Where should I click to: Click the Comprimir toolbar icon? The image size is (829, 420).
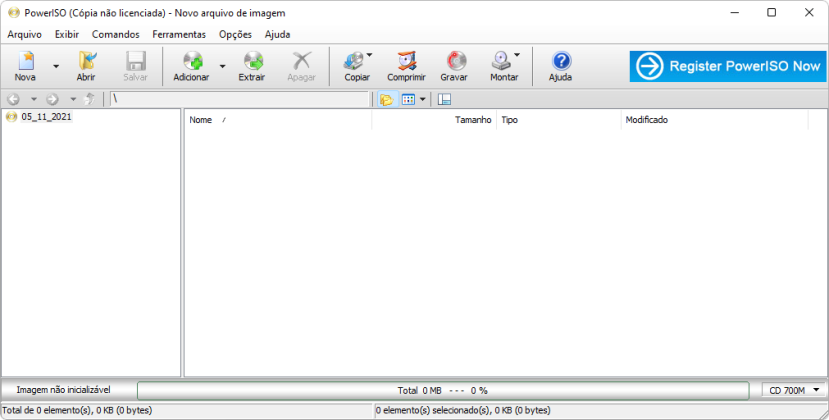click(407, 66)
